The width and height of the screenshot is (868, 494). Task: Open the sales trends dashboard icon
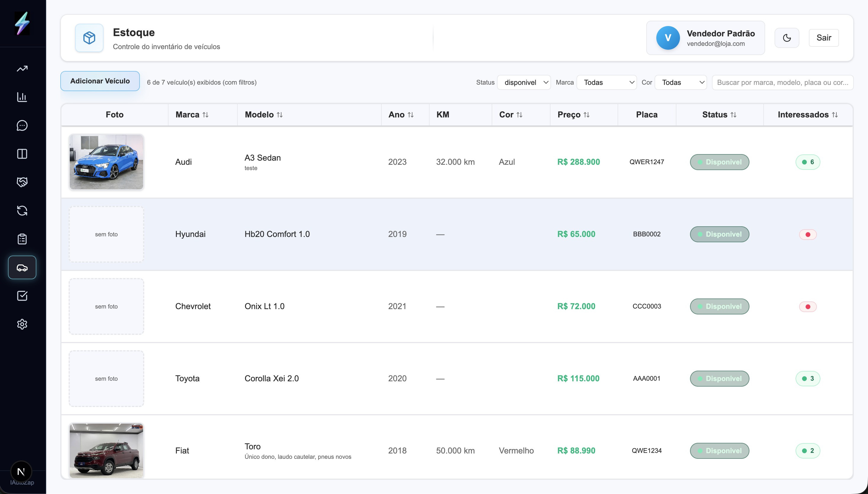(x=22, y=69)
